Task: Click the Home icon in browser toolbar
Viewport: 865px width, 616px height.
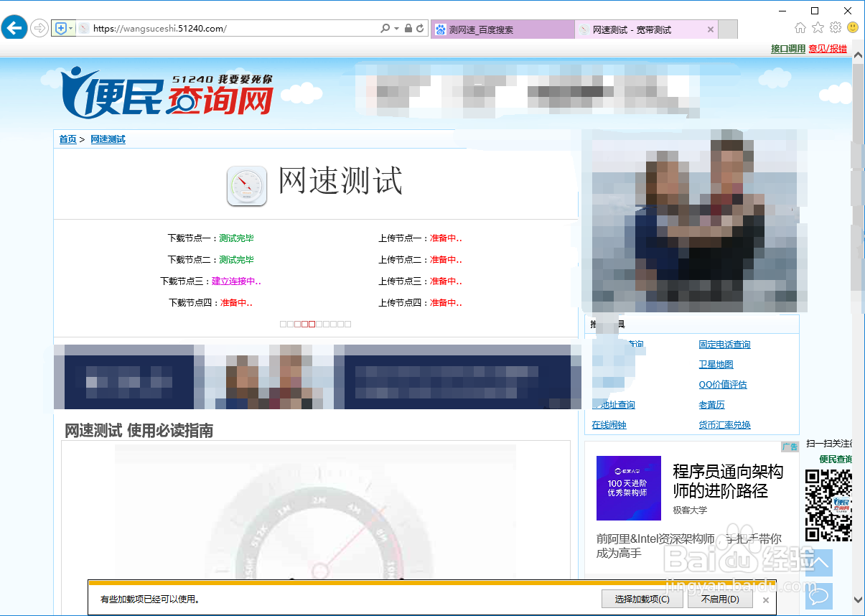Action: point(800,28)
